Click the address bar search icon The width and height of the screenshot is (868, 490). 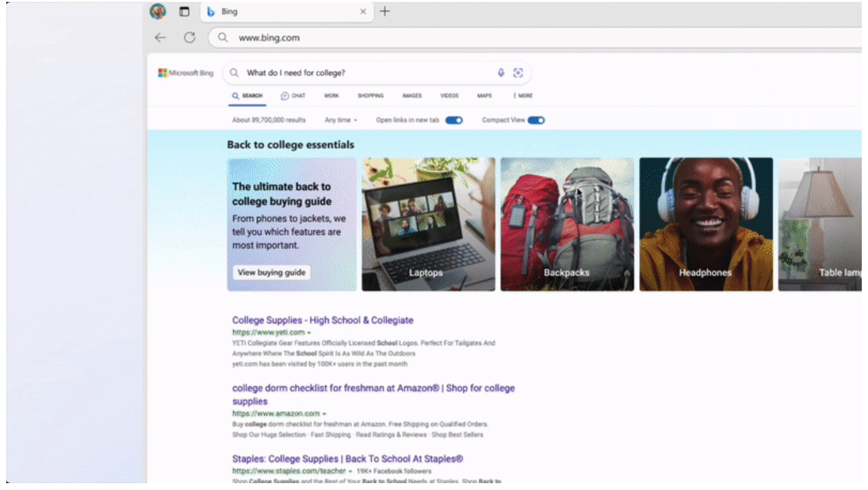click(223, 37)
